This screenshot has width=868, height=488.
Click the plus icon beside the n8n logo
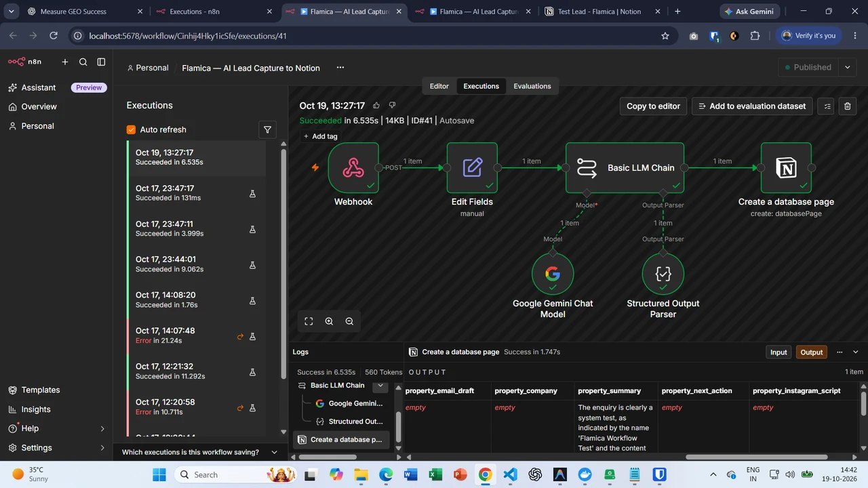click(x=65, y=62)
